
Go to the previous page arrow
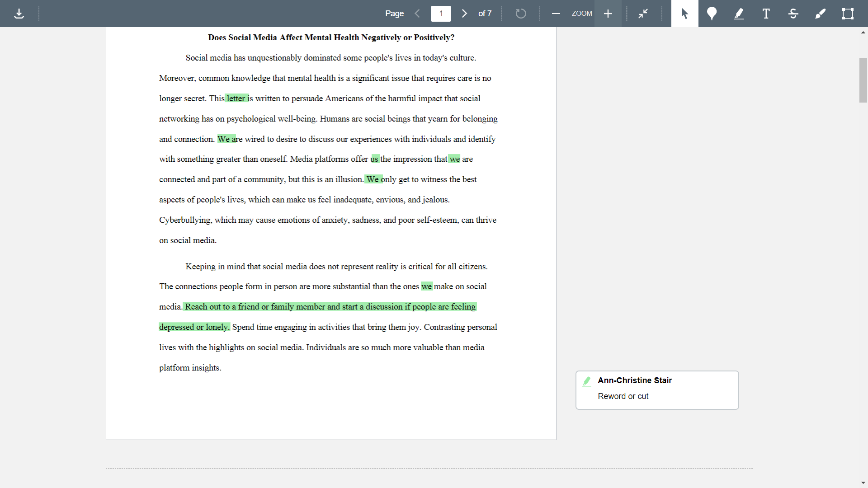pos(417,14)
